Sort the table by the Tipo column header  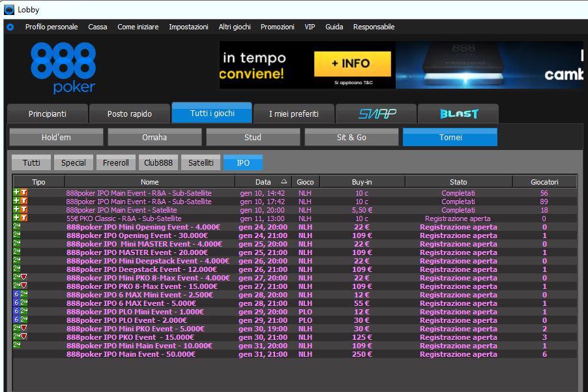[38, 182]
